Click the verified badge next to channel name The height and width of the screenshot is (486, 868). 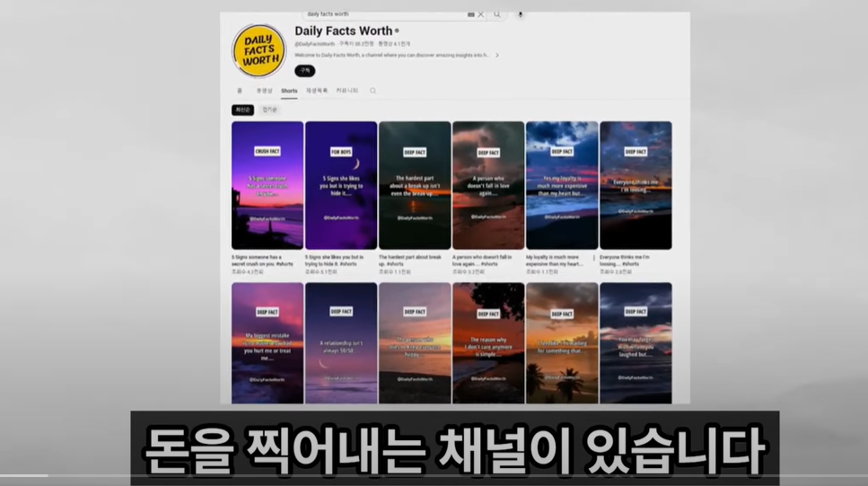pyautogui.click(x=397, y=31)
